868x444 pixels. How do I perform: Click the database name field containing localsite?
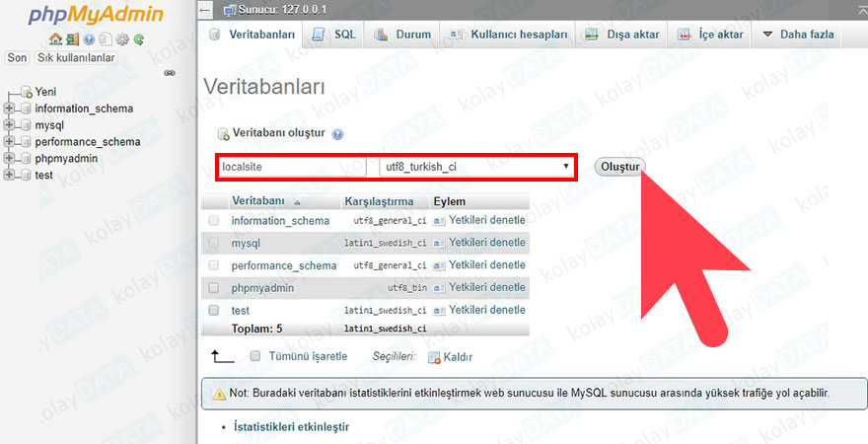point(292,167)
